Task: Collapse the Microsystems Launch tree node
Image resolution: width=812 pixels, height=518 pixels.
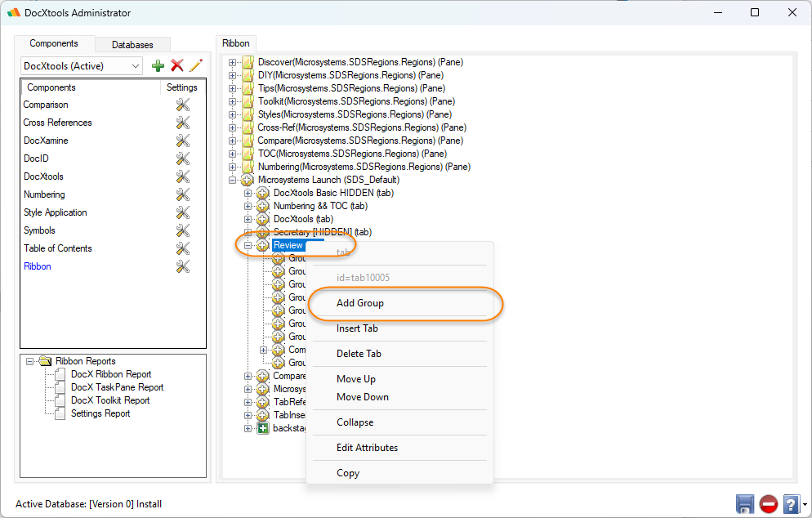Action: coord(233,180)
